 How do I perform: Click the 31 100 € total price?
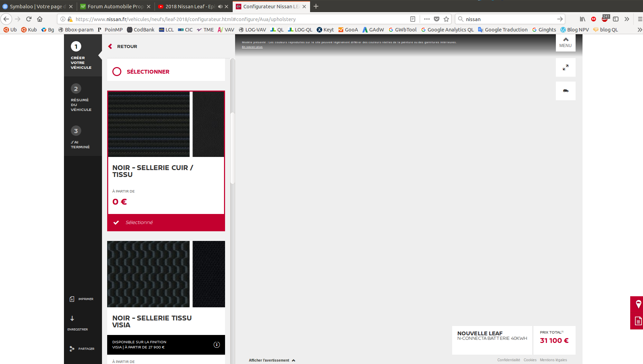(x=554, y=340)
